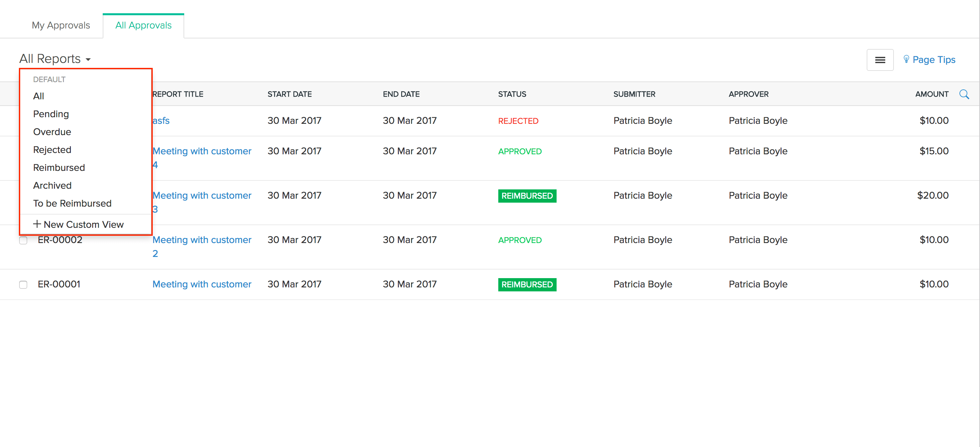Select Pending from the reports view list
This screenshot has width=980, height=447.
(51, 114)
